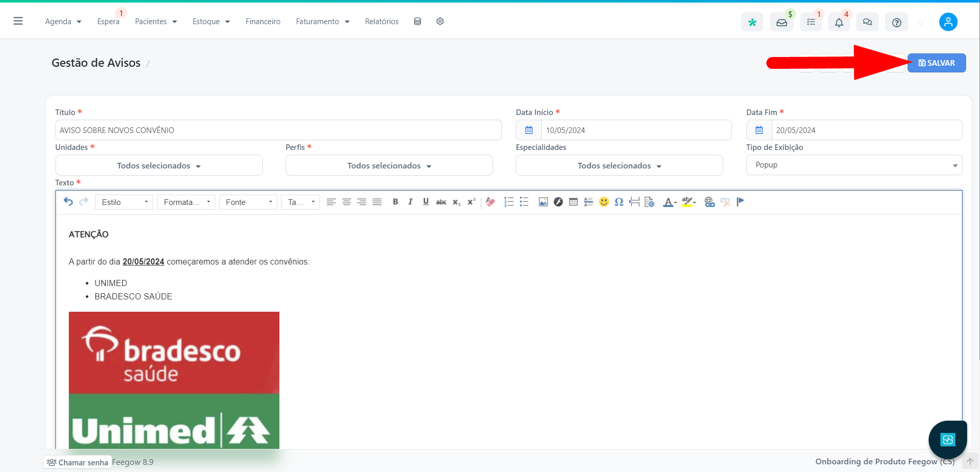The height and width of the screenshot is (472, 980).
Task: Open Tipo de Exibição Popup select
Action: [x=854, y=165]
